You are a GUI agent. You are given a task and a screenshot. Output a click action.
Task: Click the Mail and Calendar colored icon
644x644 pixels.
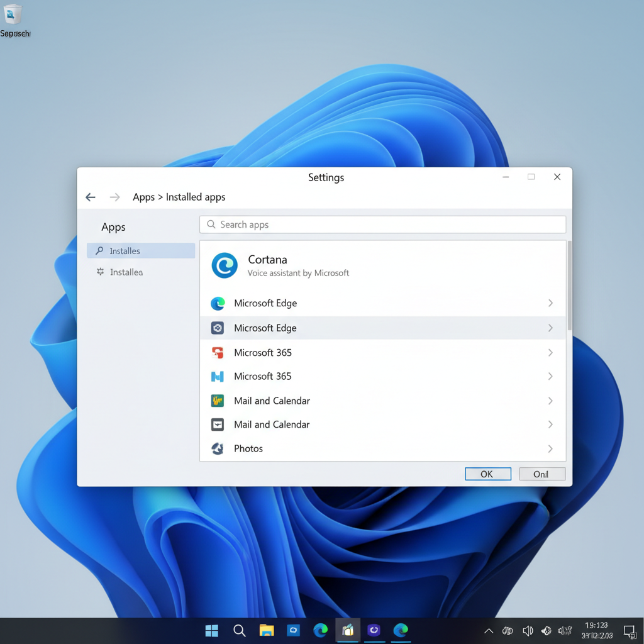coord(217,401)
